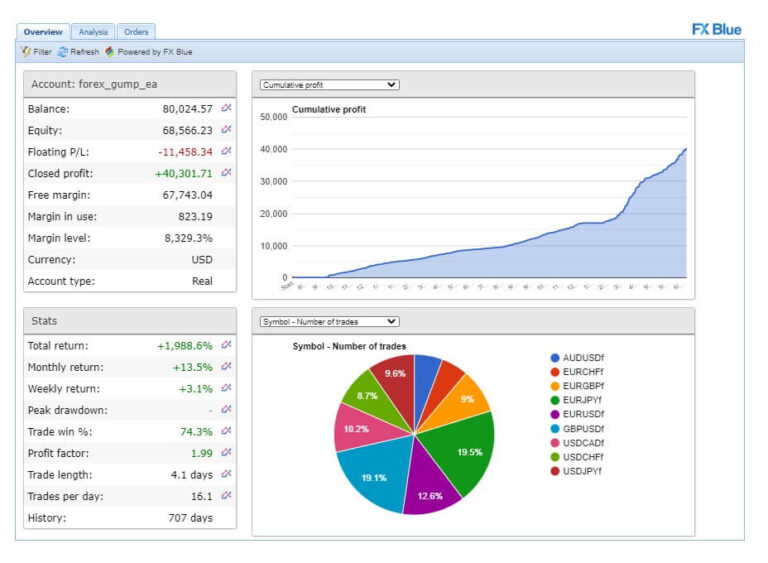Click the chart icon beside Weekly return
Viewport: 768px width, 563px height.
pyautogui.click(x=226, y=388)
